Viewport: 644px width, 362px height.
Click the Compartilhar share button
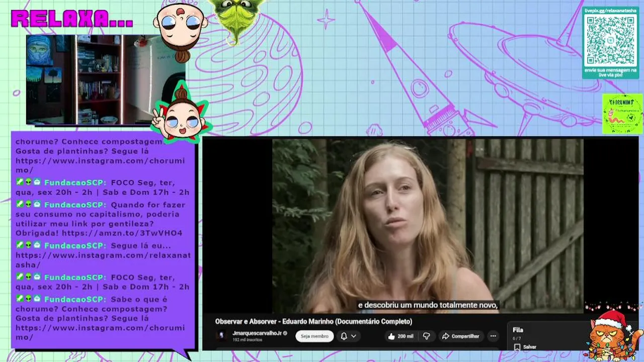tap(460, 336)
